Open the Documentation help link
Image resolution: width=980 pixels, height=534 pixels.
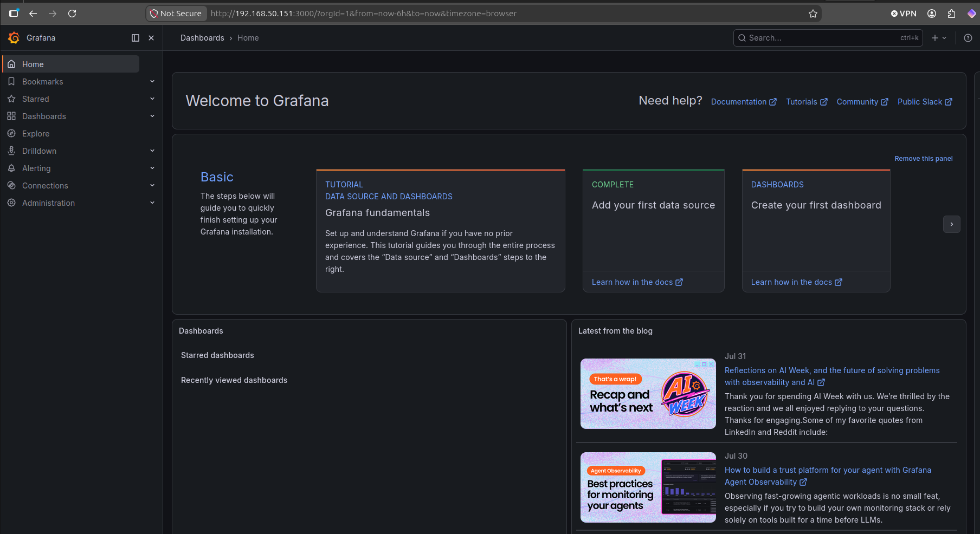point(744,102)
